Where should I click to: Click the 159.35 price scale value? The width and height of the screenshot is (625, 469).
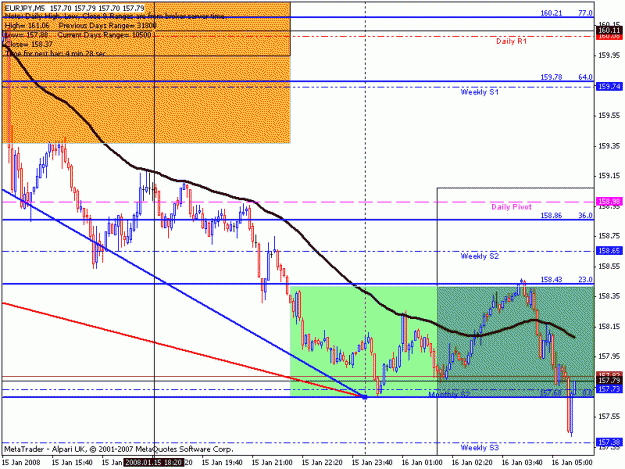click(x=609, y=146)
